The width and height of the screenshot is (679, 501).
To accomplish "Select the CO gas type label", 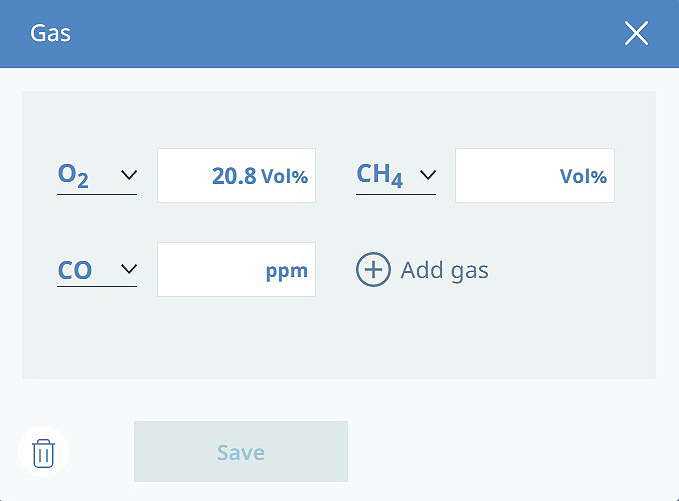I will pyautogui.click(x=75, y=270).
